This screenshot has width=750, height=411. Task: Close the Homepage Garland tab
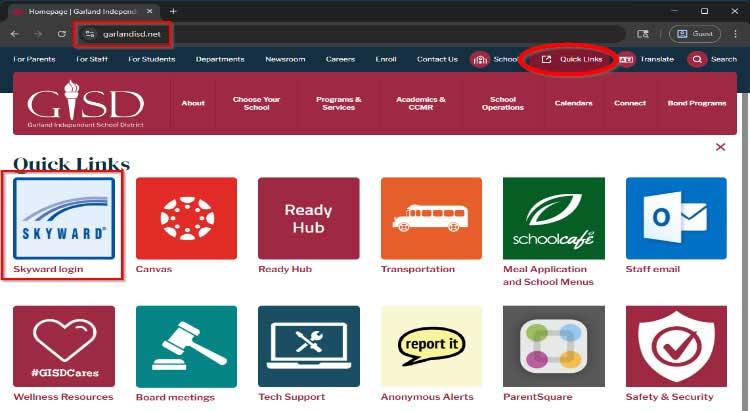pos(150,11)
